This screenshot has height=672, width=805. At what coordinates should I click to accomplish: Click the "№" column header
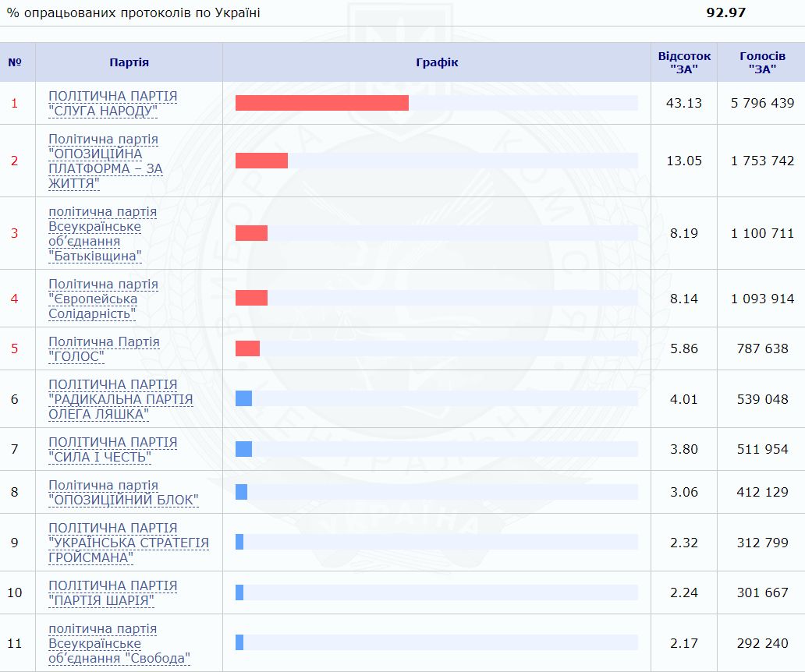point(14,62)
